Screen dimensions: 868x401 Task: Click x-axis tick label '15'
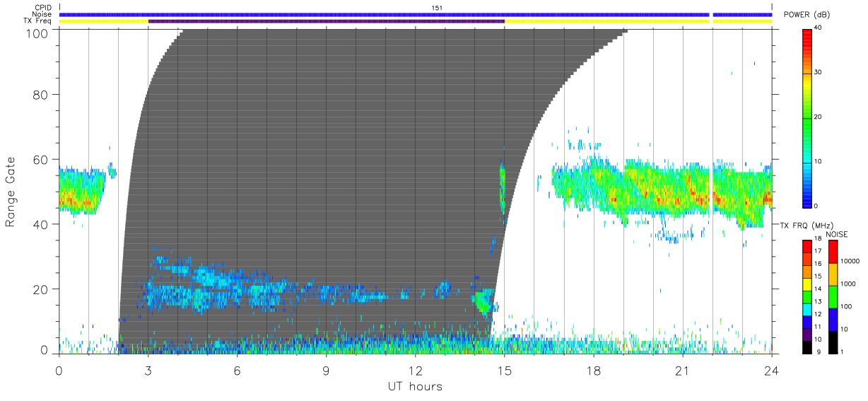click(x=504, y=371)
